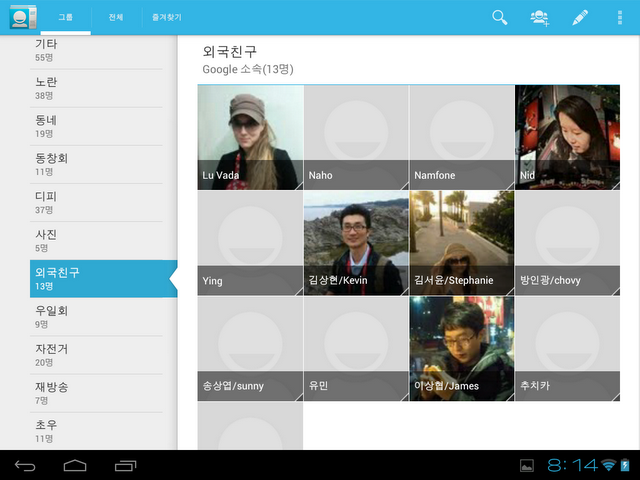The width and height of the screenshot is (640, 480).
Task: Select the 동네 group
Action: (96, 127)
